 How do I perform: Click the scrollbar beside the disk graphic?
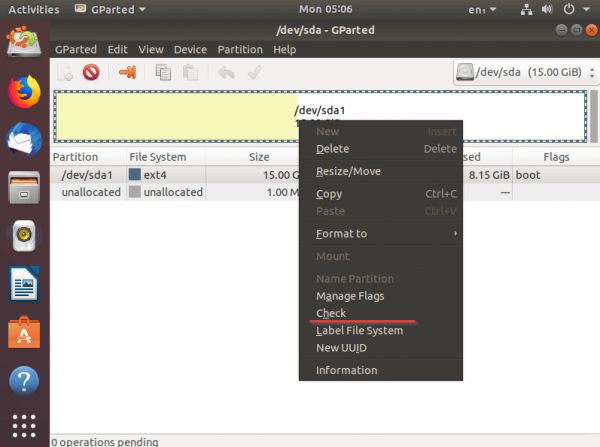click(x=593, y=116)
